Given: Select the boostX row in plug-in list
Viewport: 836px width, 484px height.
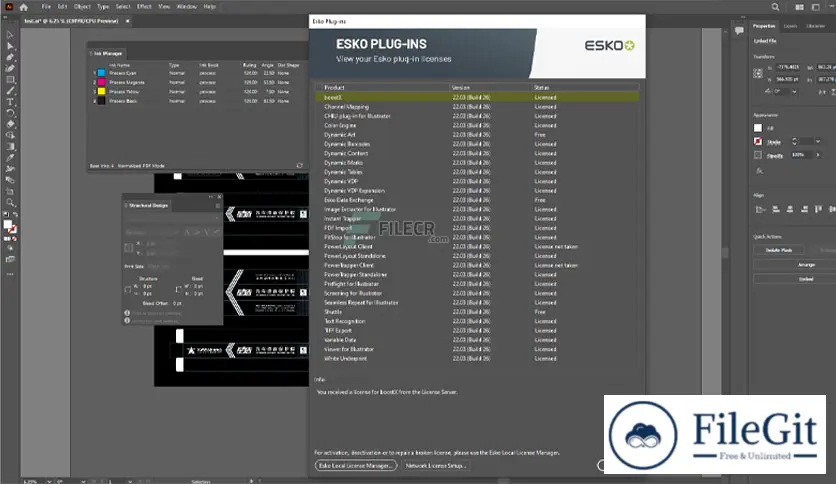Looking at the screenshot, I should click(477, 98).
